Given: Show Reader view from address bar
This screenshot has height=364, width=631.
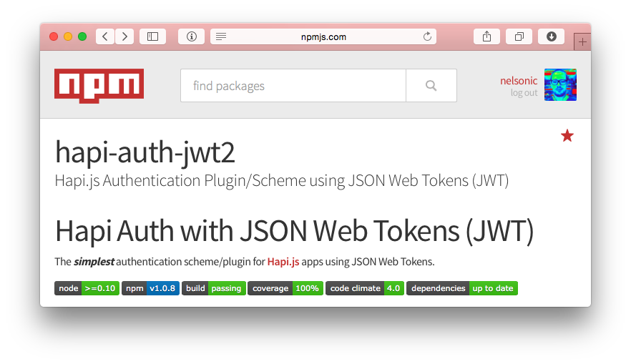Looking at the screenshot, I should point(221,36).
